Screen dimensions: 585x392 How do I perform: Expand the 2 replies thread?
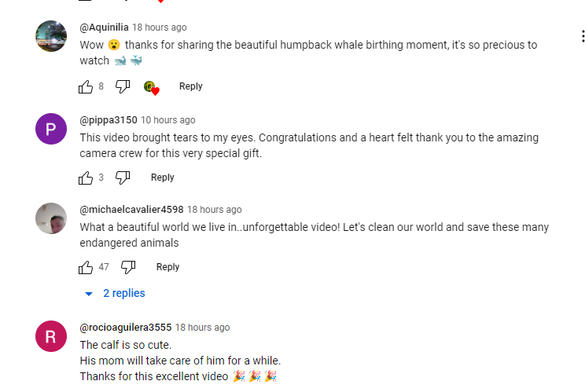116,293
